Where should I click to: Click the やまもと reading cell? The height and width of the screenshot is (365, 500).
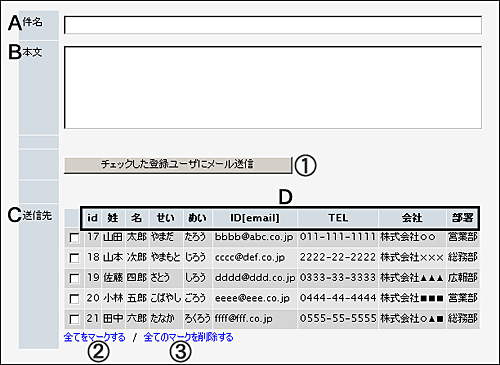166,257
